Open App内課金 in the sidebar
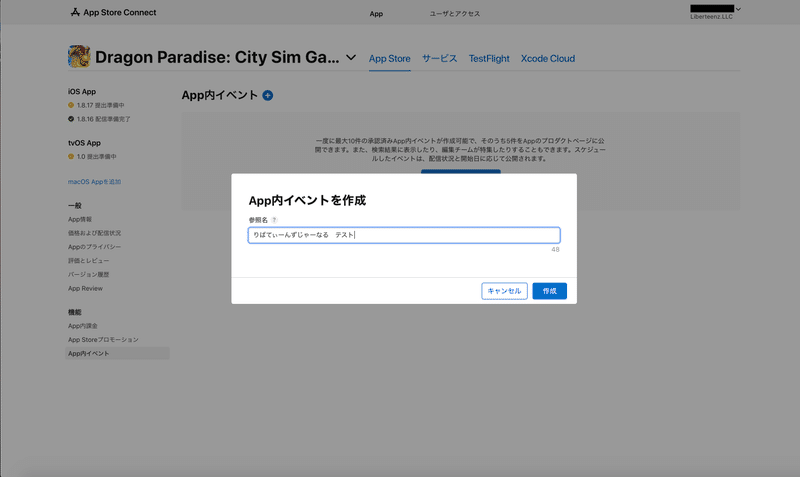 (83, 326)
